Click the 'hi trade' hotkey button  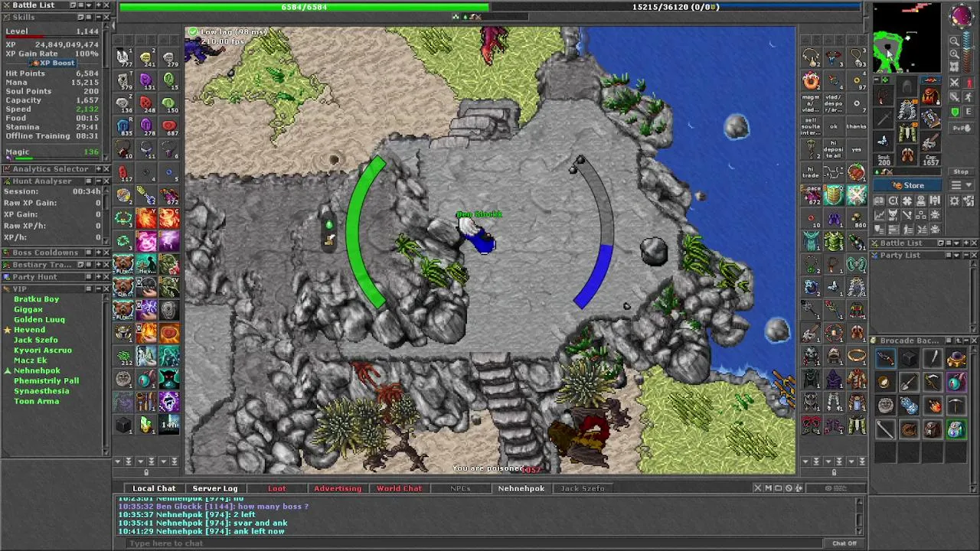tap(811, 173)
